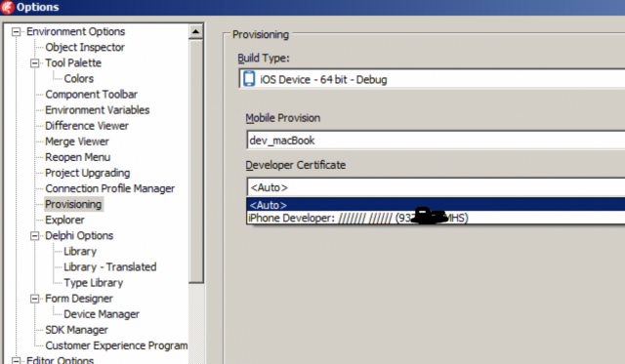Click the Mobile Provision field
The height and width of the screenshot is (364, 625).
[436, 141]
